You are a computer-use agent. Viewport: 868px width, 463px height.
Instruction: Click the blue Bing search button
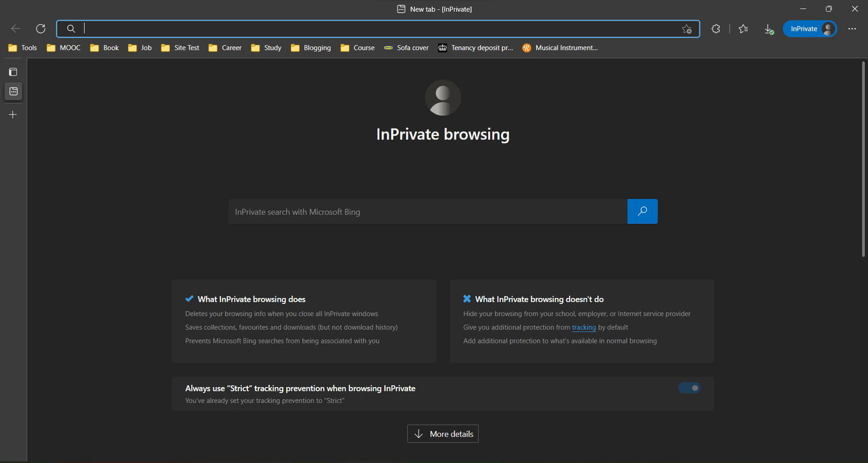click(642, 212)
